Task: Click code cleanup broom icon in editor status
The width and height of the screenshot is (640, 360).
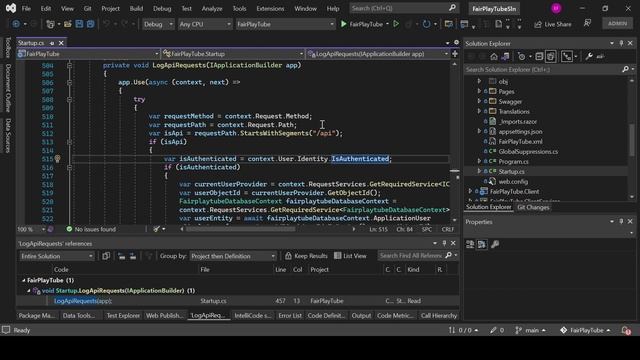Action: 156,229
